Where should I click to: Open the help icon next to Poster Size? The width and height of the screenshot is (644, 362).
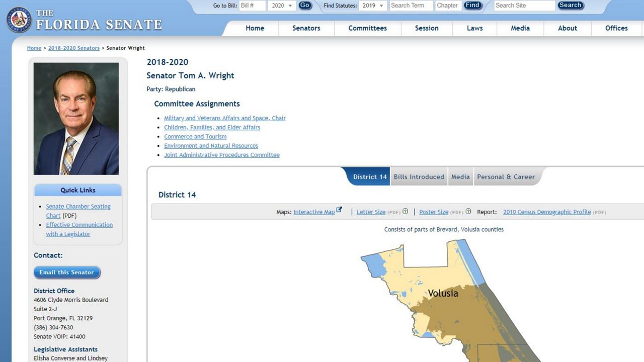tap(468, 212)
